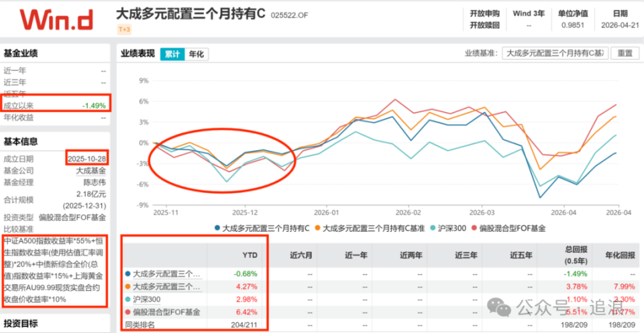Click the 沪深300 row in the table
This screenshot has width=644, height=333.
(146, 299)
